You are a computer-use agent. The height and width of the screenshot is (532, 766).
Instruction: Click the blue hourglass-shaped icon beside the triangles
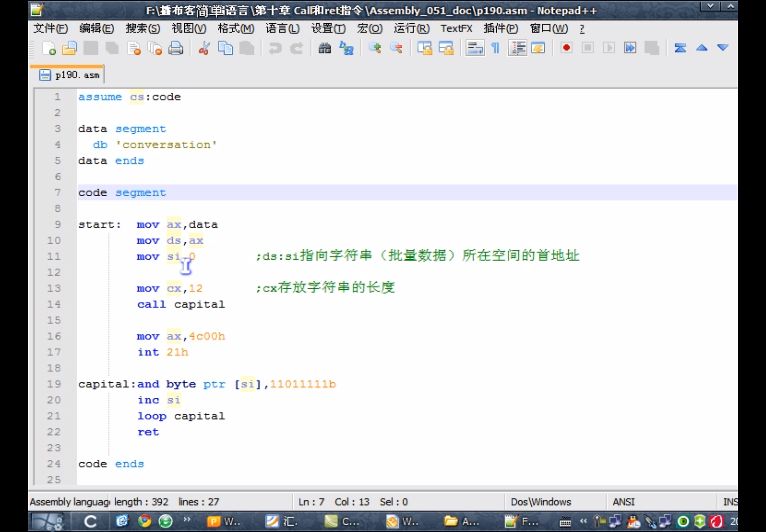680,48
